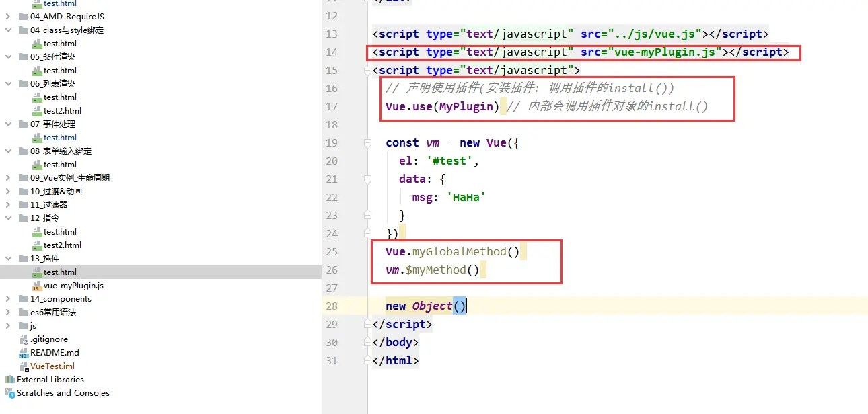This screenshot has width=868, height=414.
Task: Toggle code folding marker at line 24
Action: coord(367,233)
